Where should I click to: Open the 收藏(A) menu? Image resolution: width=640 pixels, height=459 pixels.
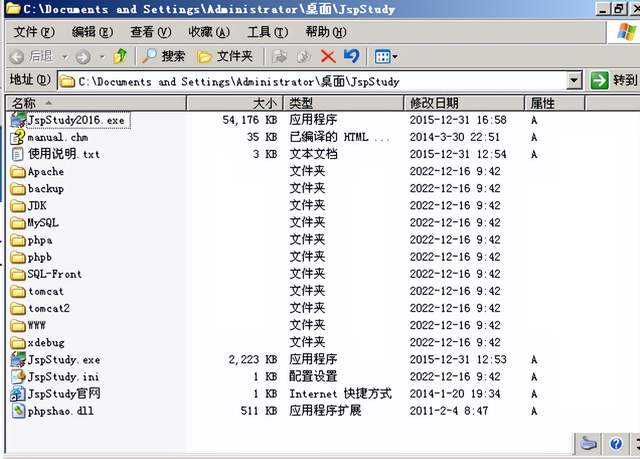(x=209, y=32)
